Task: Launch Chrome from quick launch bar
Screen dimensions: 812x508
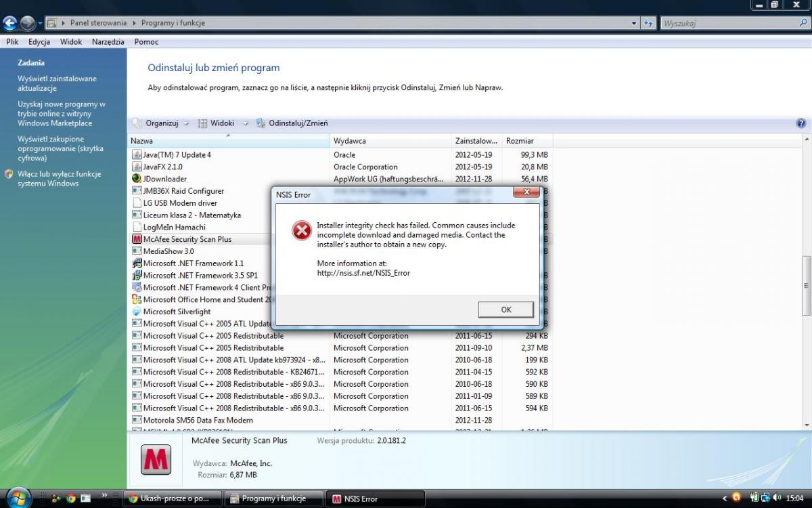Action: pyautogui.click(x=71, y=499)
